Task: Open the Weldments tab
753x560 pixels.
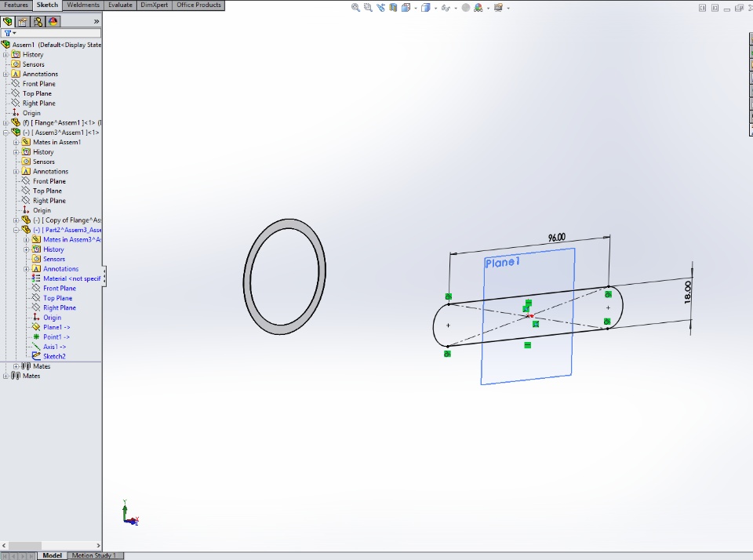Action: point(83,5)
